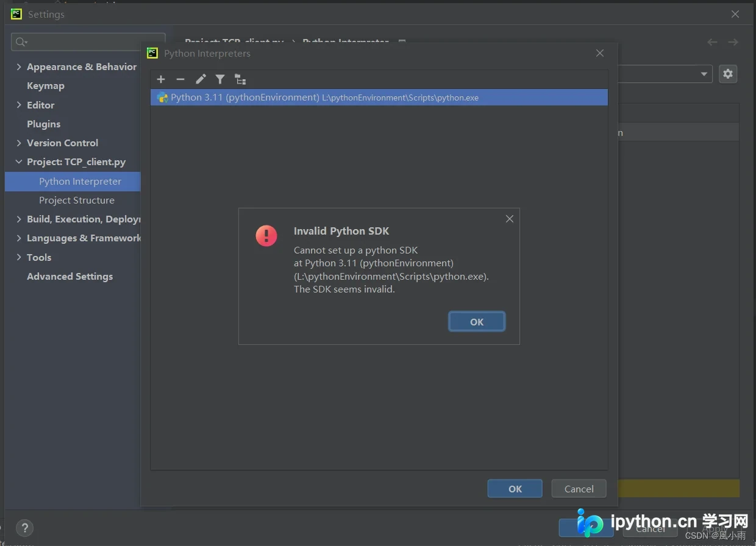Open help with the question mark icon
The width and height of the screenshot is (756, 546).
coord(24,528)
